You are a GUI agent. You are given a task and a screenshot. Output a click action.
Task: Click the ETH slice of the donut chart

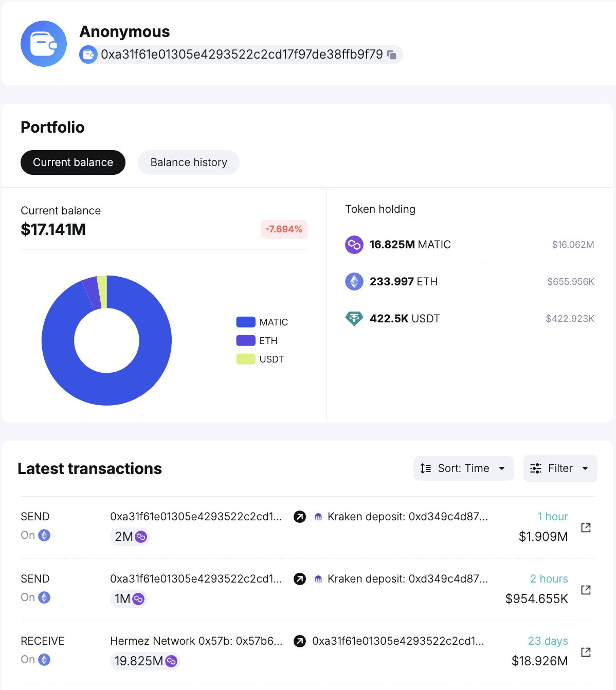(92, 294)
